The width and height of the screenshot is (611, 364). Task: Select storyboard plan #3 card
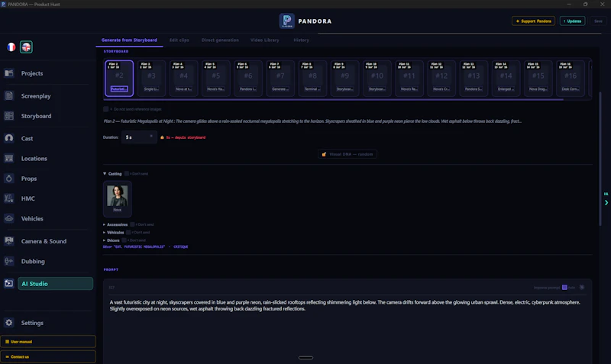[151, 78]
